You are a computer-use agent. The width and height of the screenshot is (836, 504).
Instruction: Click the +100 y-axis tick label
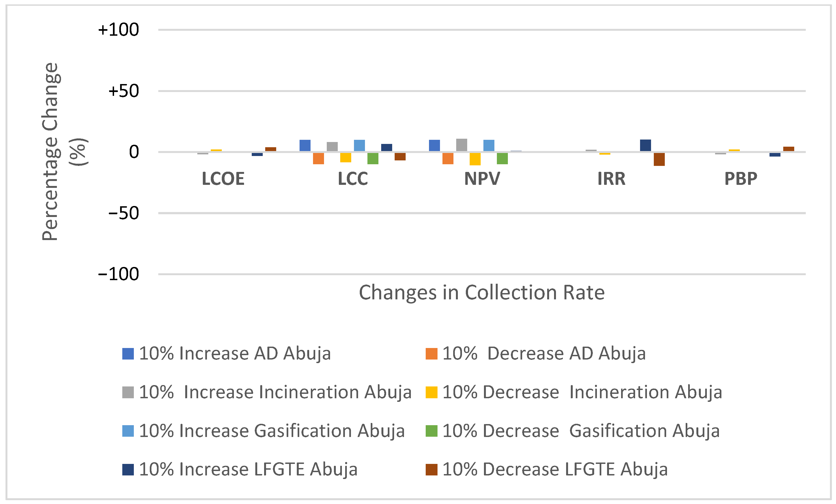coord(118,30)
